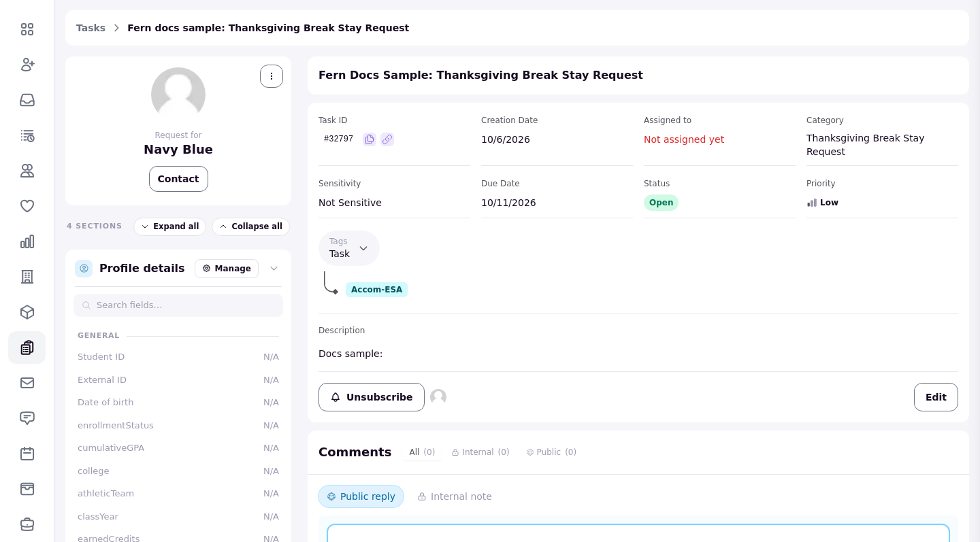This screenshot has width=980, height=542.
Task: Filter comments by Internal
Action: [480, 452]
